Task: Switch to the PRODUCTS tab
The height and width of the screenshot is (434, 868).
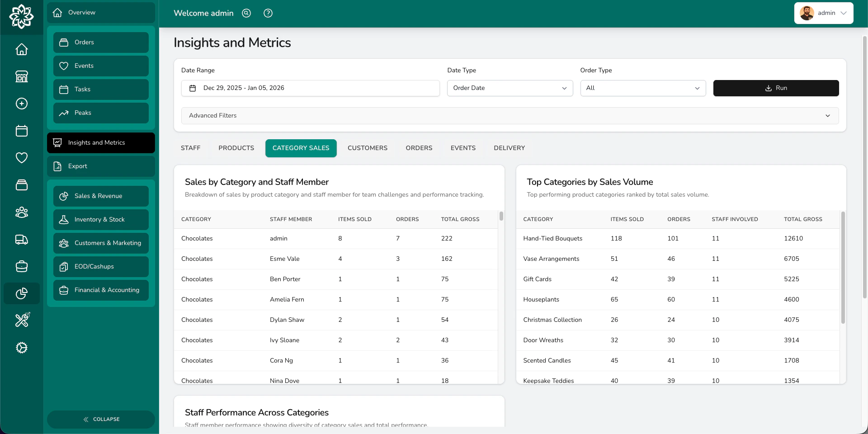Action: 236,148
